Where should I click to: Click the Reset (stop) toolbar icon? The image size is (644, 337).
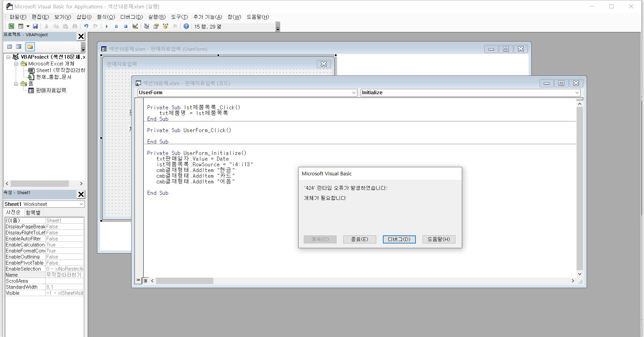point(126,26)
